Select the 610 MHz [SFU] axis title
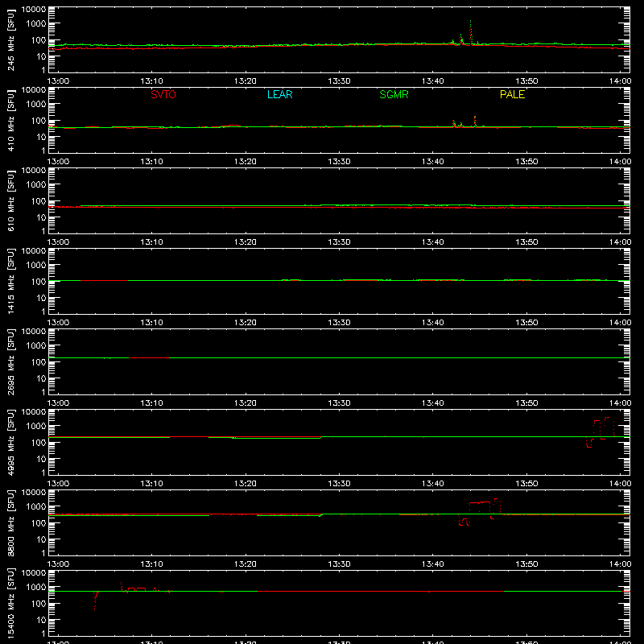The image size is (644, 644). (10, 200)
